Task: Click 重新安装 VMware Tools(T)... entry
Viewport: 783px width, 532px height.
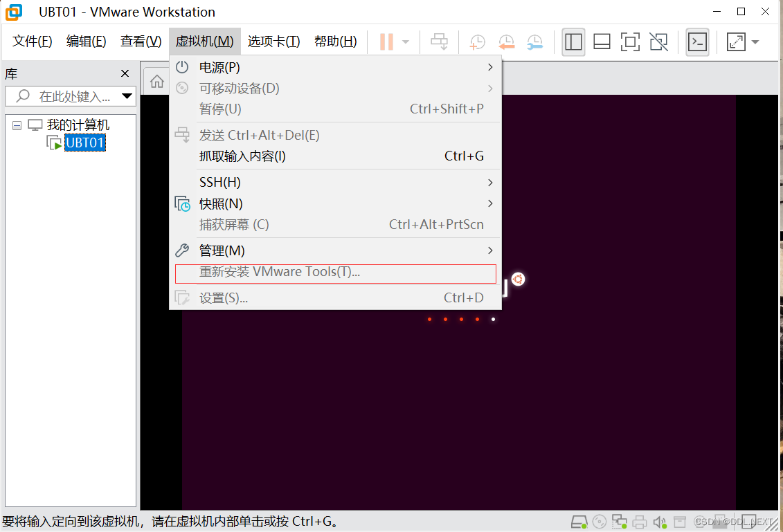Action: (335, 272)
